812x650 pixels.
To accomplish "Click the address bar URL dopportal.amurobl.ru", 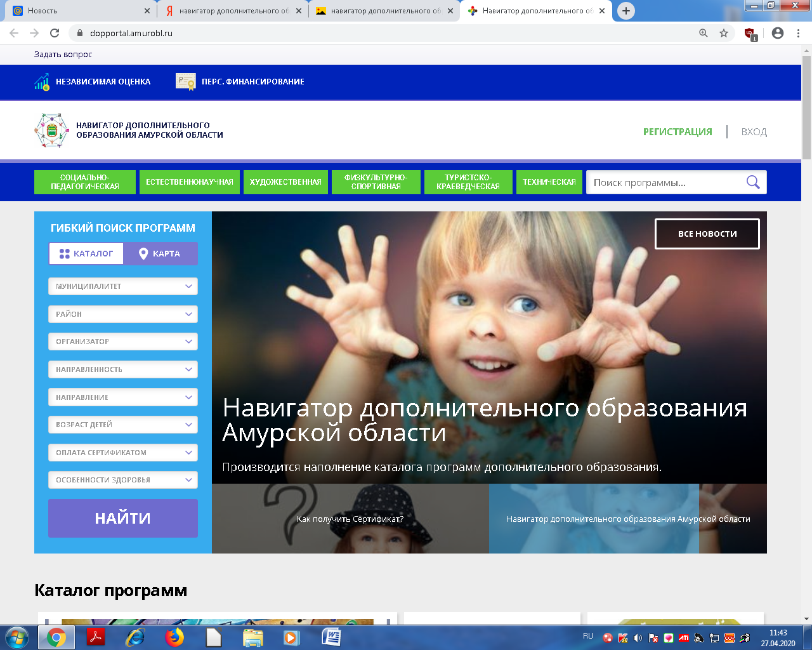I will click(131, 33).
